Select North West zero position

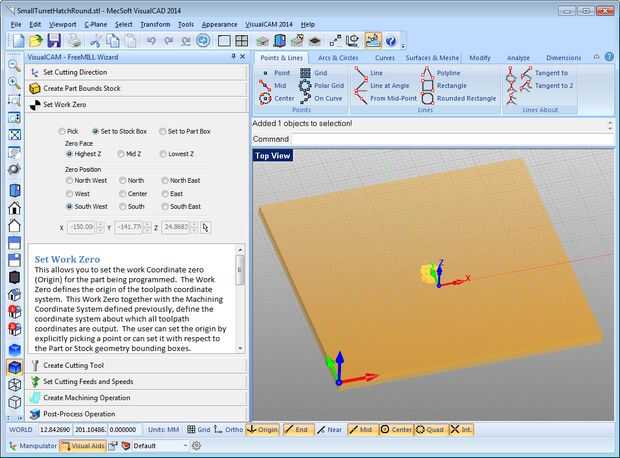tap(86, 180)
